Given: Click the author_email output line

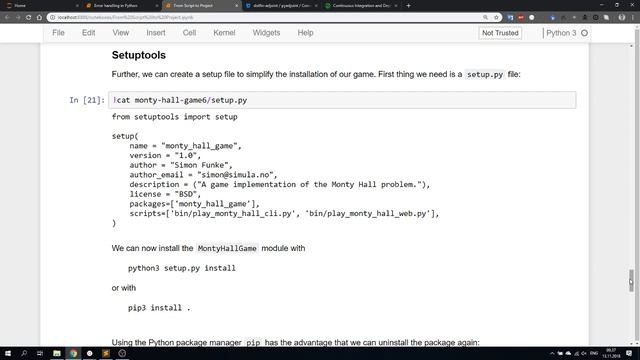Looking at the screenshot, I should click(203, 175).
